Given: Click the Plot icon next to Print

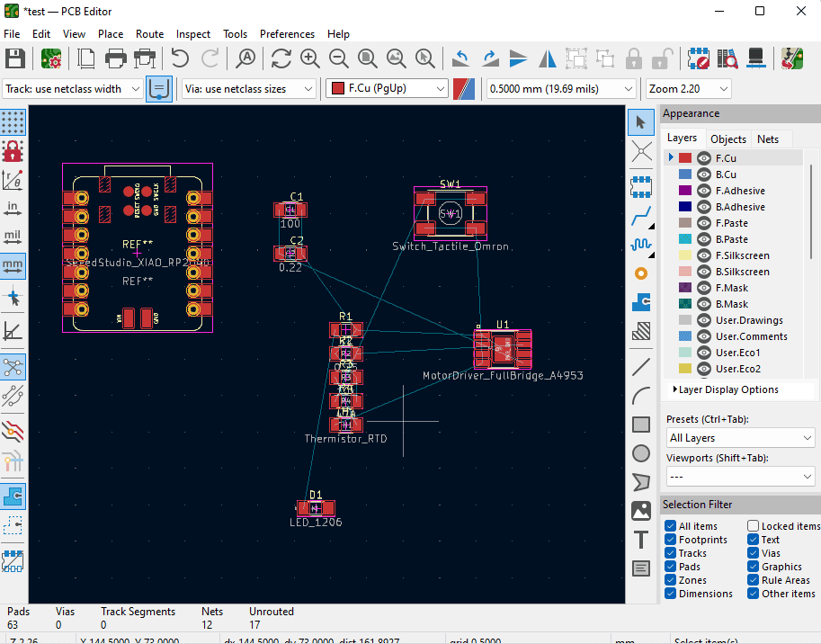Looking at the screenshot, I should [x=145, y=58].
